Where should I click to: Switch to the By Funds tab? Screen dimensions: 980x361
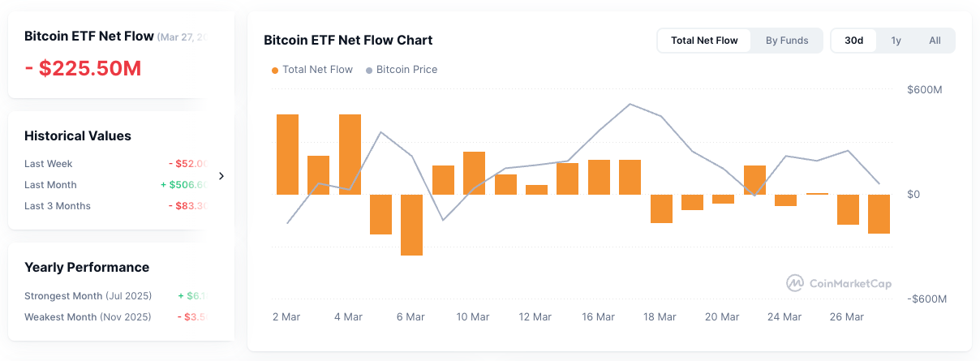(x=787, y=41)
